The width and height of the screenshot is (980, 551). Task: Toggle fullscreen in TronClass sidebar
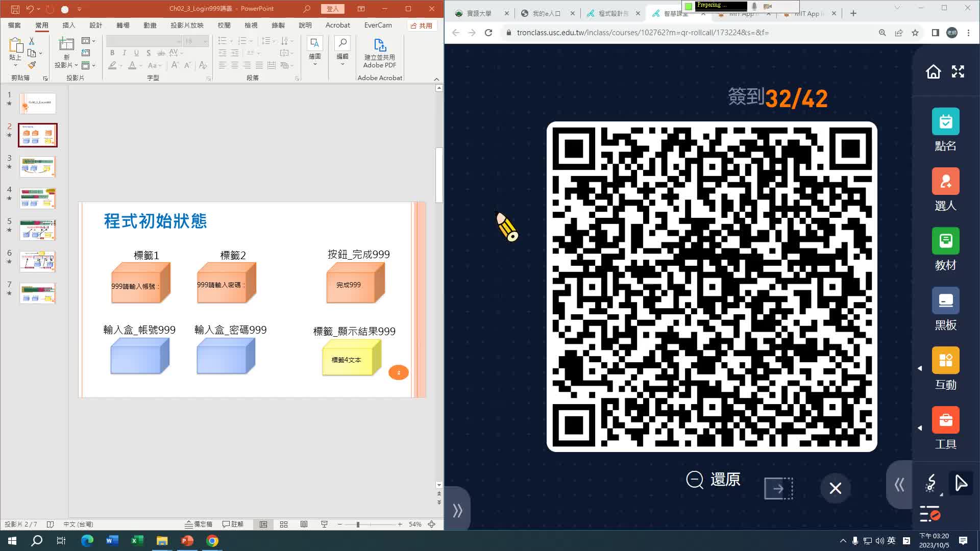958,72
